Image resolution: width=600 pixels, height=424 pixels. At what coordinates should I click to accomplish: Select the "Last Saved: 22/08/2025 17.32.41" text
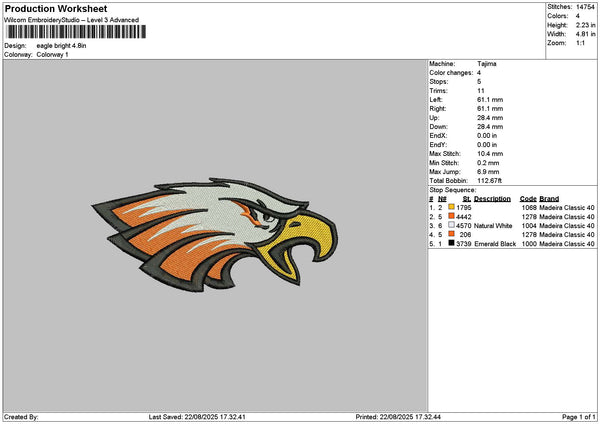click(197, 417)
